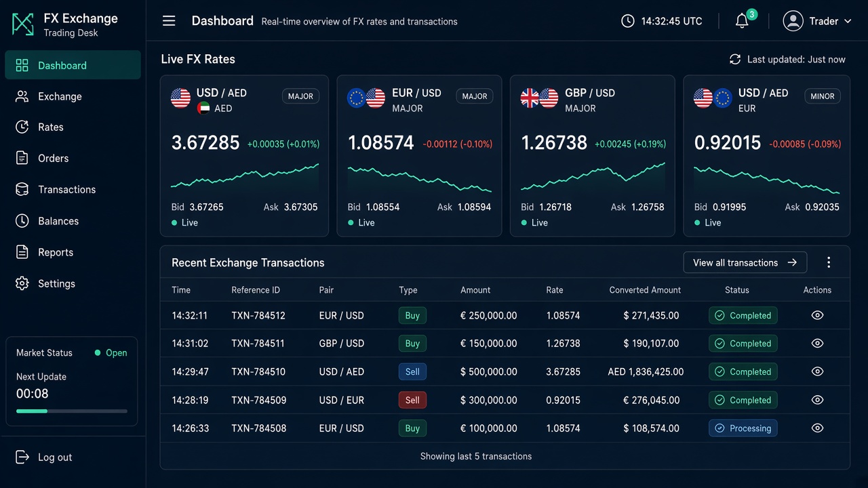The width and height of the screenshot is (868, 488).
Task: Open the three-dot transactions options menu
Action: (x=829, y=262)
